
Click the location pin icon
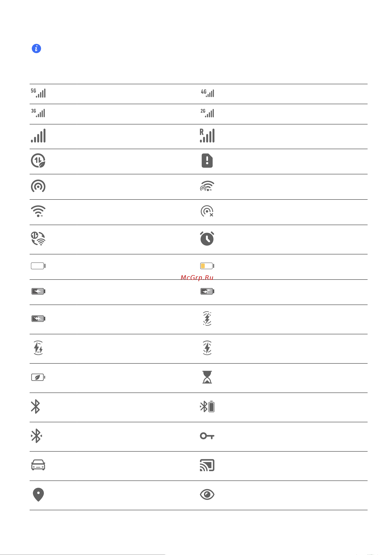coord(38,495)
